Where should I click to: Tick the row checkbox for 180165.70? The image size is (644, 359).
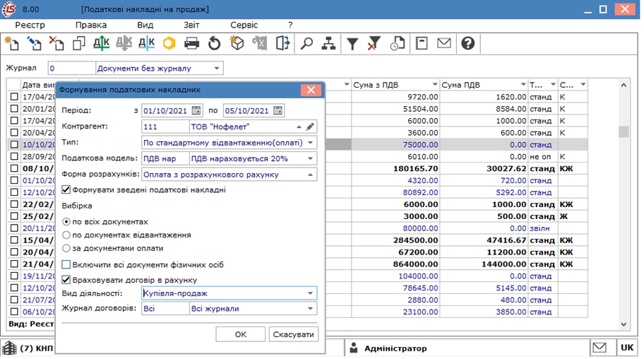[x=14, y=168]
